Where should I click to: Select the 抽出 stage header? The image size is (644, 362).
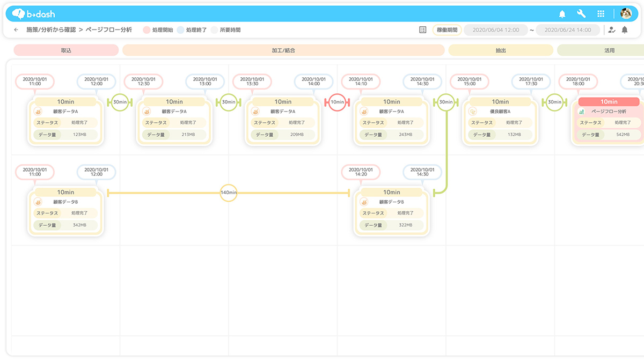[x=500, y=50]
